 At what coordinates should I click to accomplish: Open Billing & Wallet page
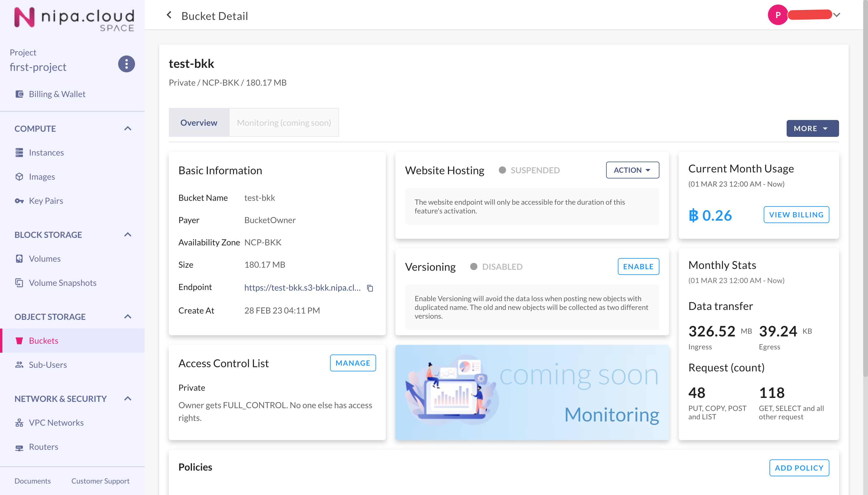(x=57, y=94)
